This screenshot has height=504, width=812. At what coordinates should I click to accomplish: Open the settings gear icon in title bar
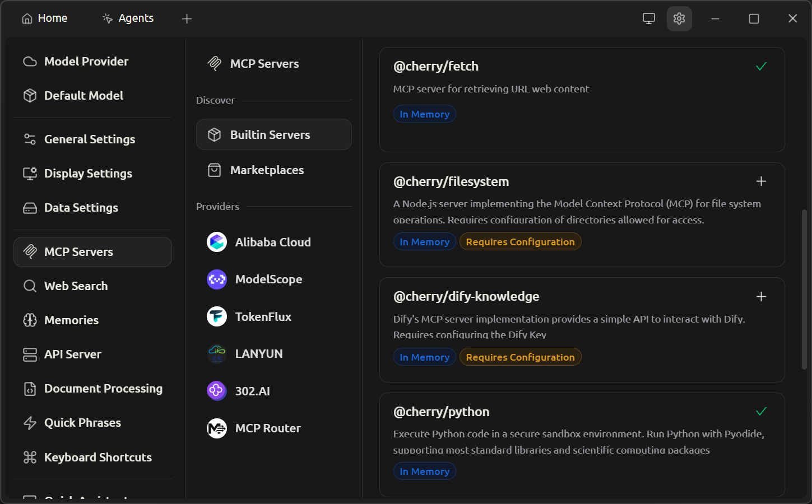(679, 18)
